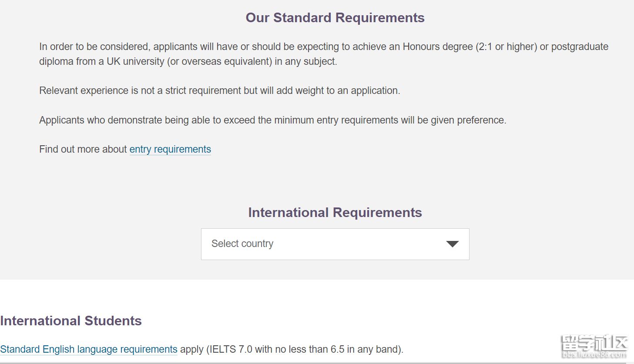Click the sentence about exceeding minimum requirements
The width and height of the screenshot is (634, 364).
tap(272, 120)
